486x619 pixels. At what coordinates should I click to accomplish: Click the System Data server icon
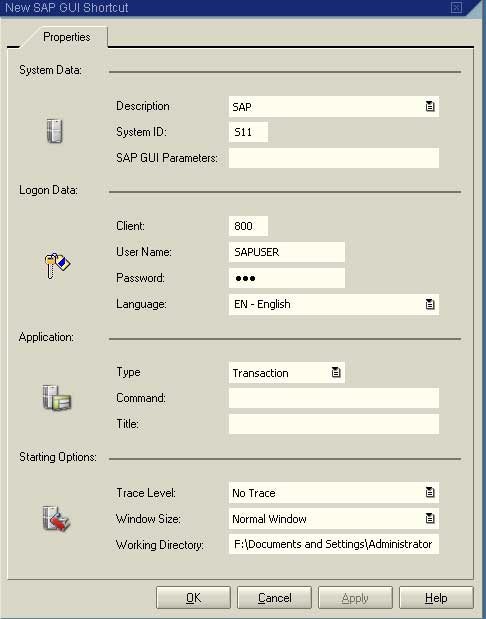[x=54, y=131]
